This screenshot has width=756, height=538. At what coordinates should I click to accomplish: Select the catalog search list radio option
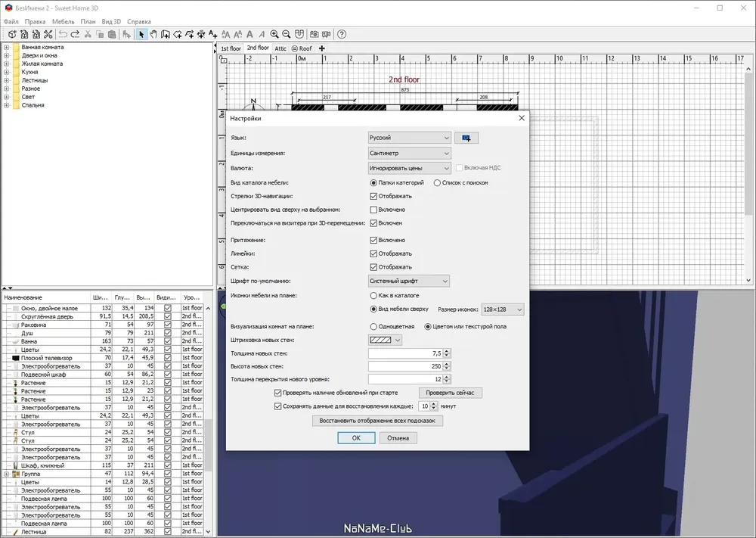point(437,183)
